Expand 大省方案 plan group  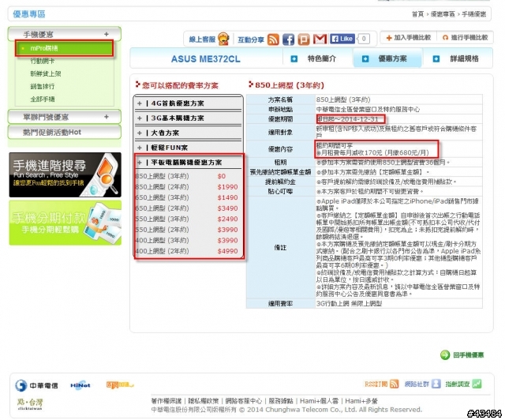click(189, 133)
